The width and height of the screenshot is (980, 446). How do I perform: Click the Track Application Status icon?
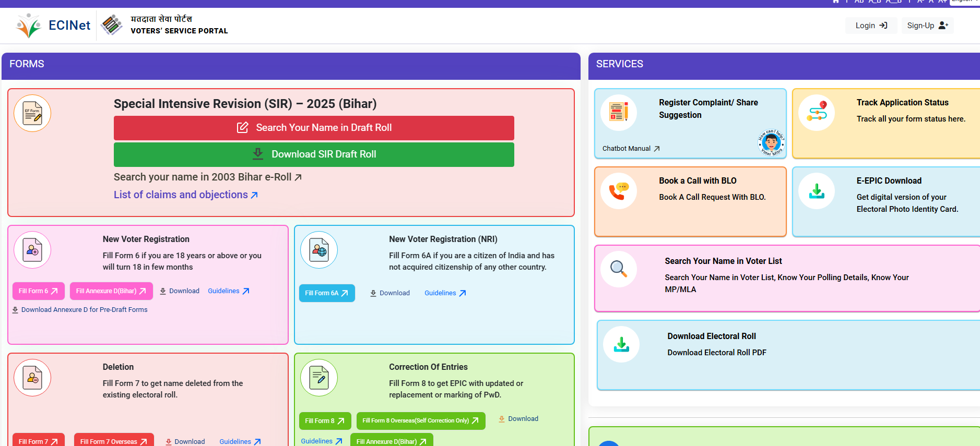pos(817,113)
